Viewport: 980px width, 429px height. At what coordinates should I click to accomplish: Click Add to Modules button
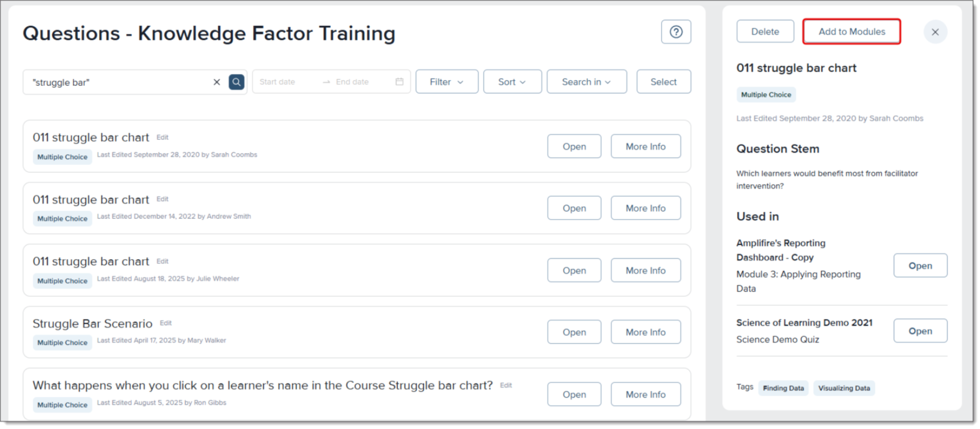[852, 32]
